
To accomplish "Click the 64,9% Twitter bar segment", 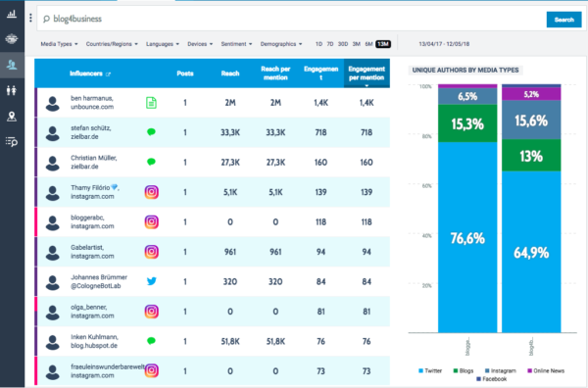I will click(x=531, y=252).
